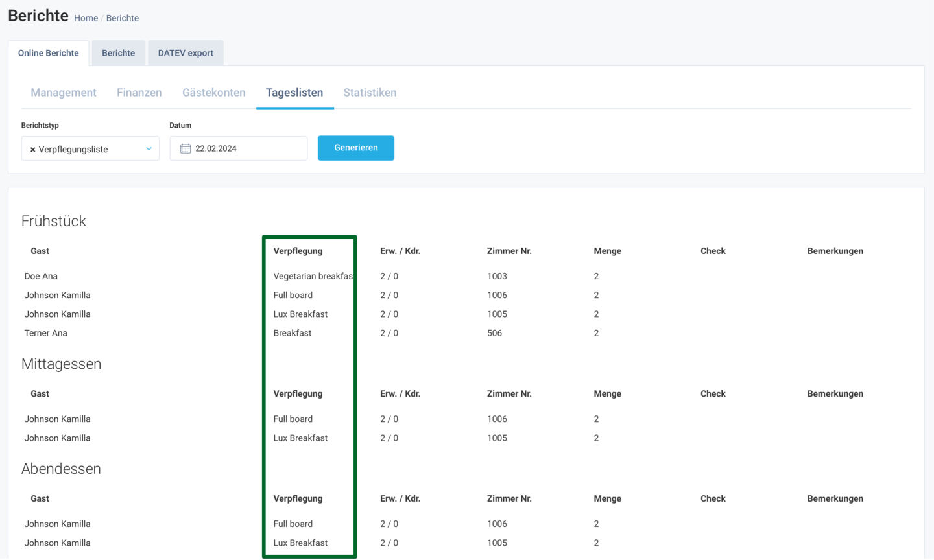Click the Check header in the Frühstück table
Screen dimensions: 934x560
coord(713,251)
